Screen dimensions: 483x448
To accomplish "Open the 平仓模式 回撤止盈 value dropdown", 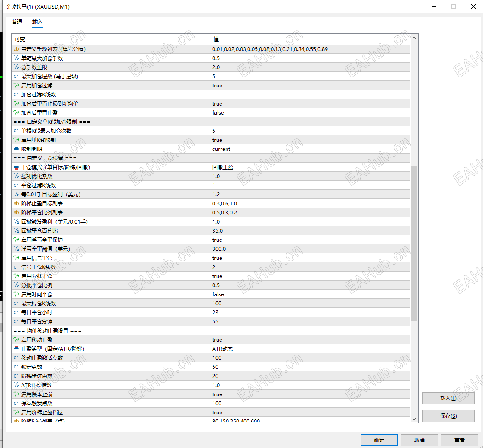I will [x=310, y=167].
